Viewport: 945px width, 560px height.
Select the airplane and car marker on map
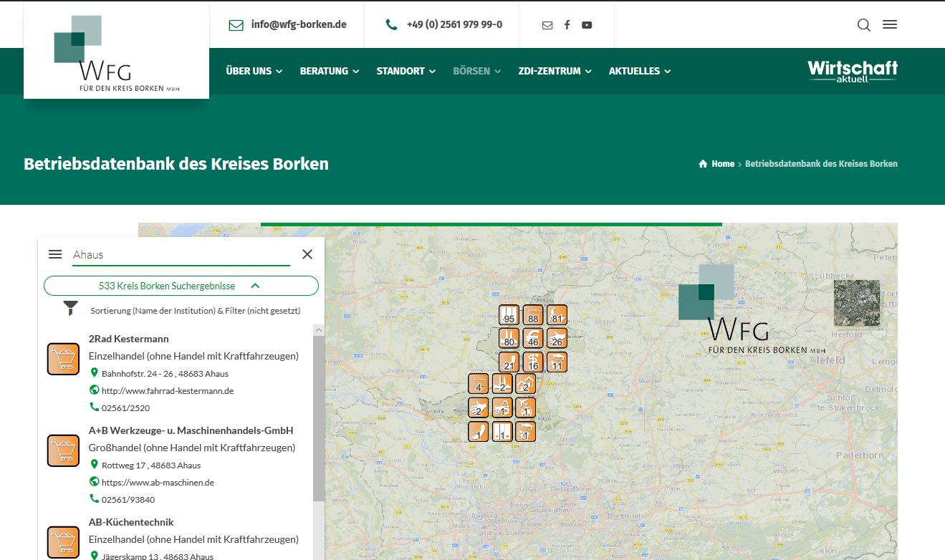[x=526, y=407]
